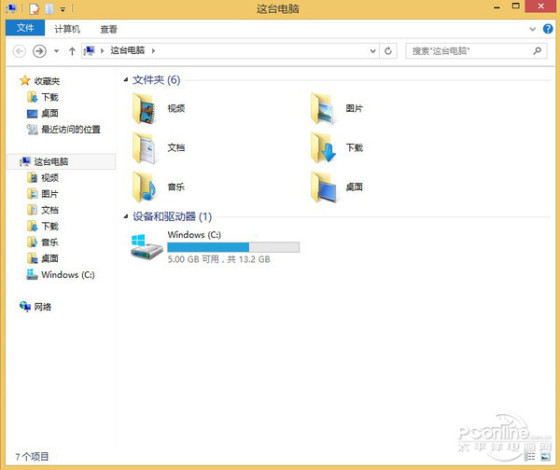The height and width of the screenshot is (470, 560).
Task: Open address bar history dropdown
Action: (x=372, y=51)
